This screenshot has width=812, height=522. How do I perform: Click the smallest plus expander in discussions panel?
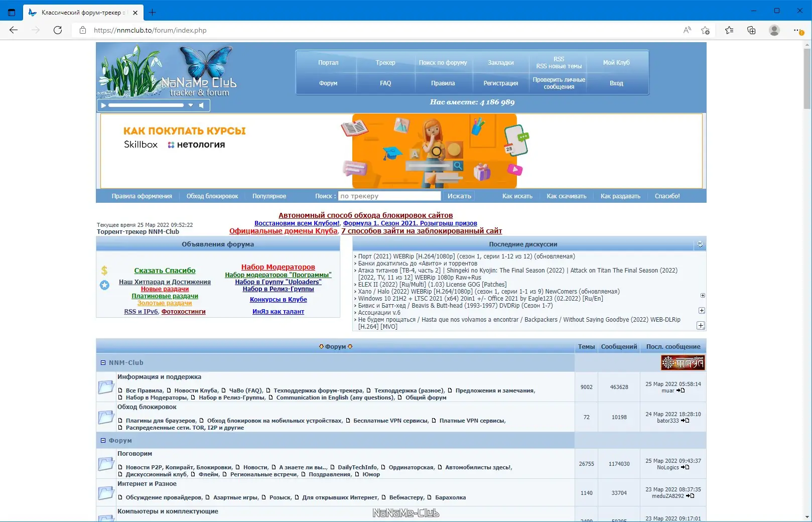coord(703,296)
